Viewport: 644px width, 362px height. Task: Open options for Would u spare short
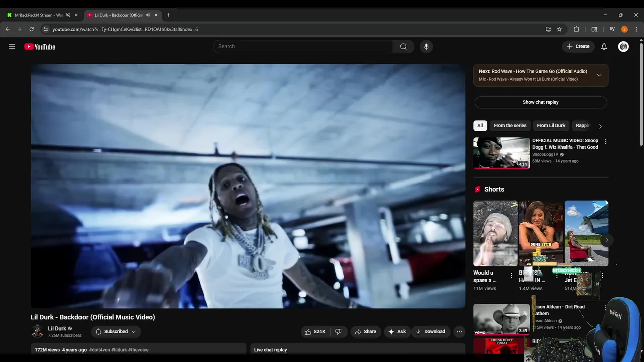(x=511, y=276)
